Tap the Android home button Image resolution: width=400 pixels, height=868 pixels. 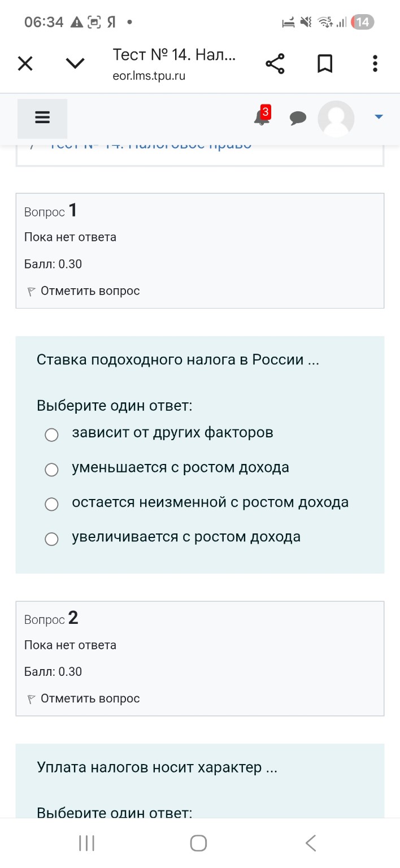pyautogui.click(x=198, y=842)
